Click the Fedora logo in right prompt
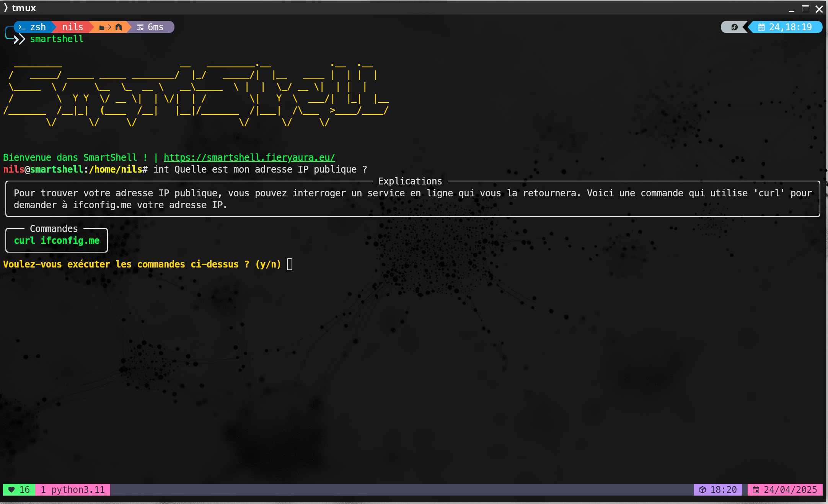828x504 pixels. pyautogui.click(x=734, y=27)
